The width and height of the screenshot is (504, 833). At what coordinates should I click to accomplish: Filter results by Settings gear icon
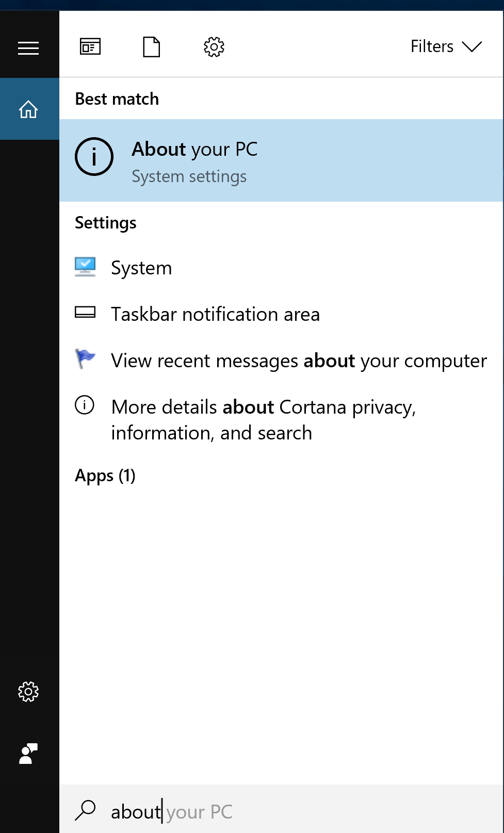[x=214, y=47]
